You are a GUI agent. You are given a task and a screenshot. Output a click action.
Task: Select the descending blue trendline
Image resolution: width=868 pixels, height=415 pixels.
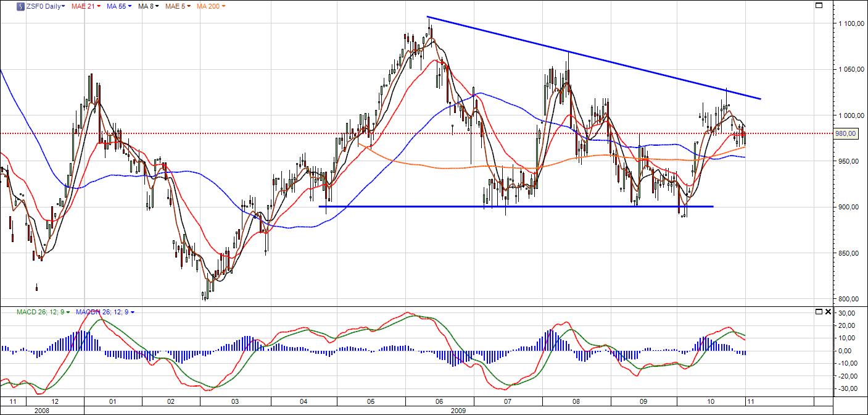tap(592, 58)
